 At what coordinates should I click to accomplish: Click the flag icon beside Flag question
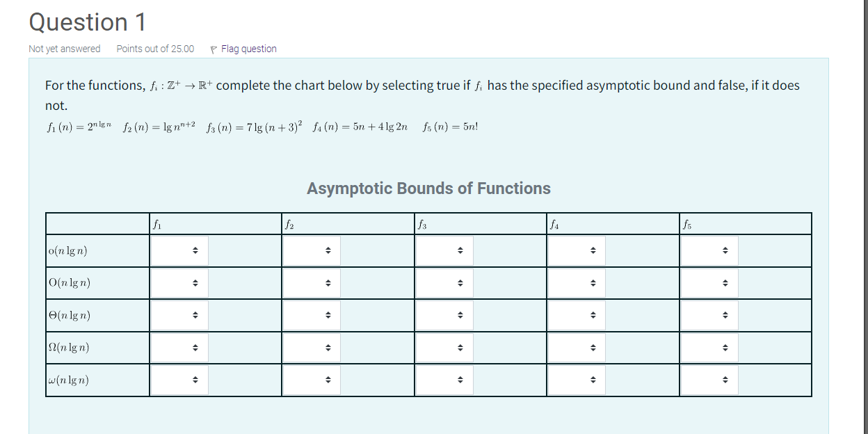(x=214, y=49)
